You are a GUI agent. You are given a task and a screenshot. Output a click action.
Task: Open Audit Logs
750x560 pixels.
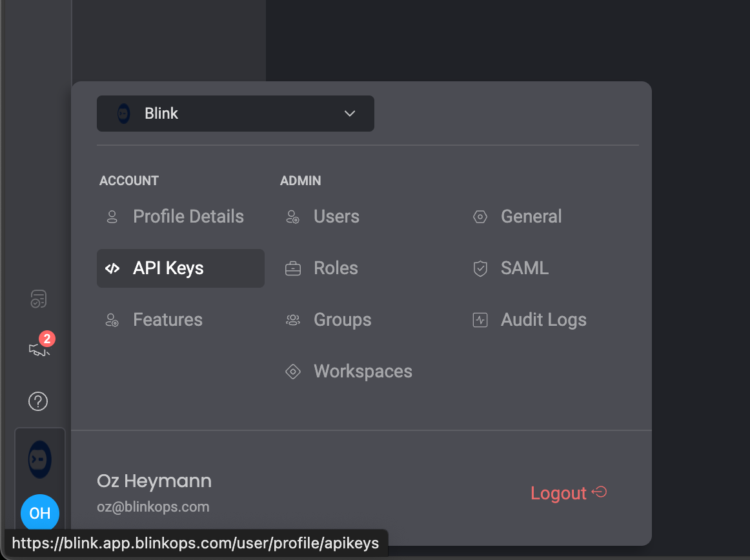pos(543,319)
